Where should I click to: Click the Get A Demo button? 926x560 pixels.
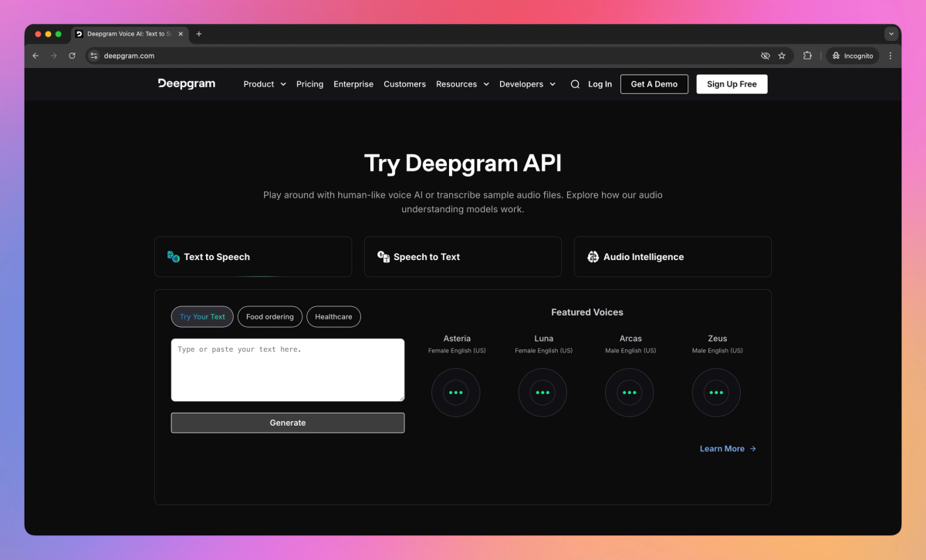(654, 84)
